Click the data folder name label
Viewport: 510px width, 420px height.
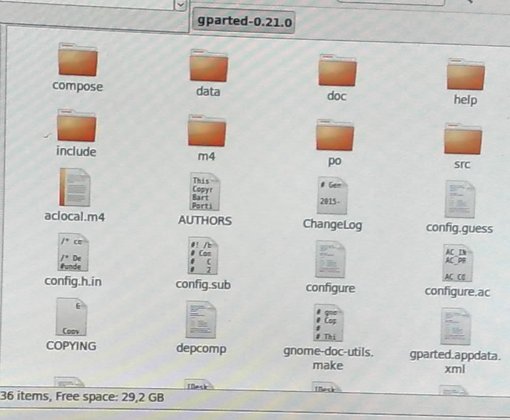coord(208,91)
